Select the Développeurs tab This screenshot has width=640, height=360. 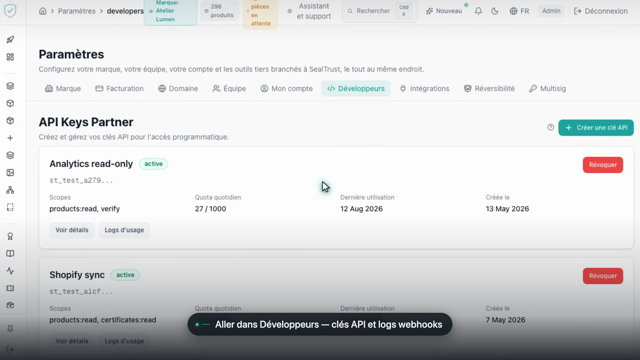pyautogui.click(x=356, y=89)
